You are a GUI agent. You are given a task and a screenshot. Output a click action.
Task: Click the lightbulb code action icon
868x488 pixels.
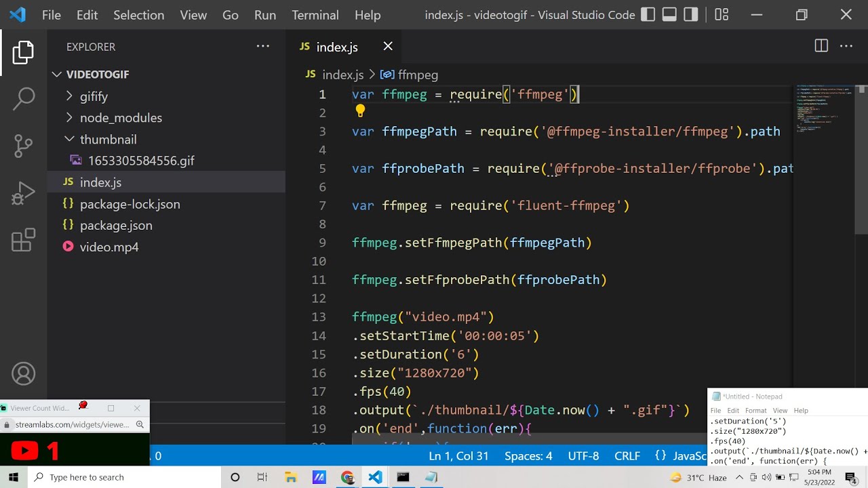point(360,111)
